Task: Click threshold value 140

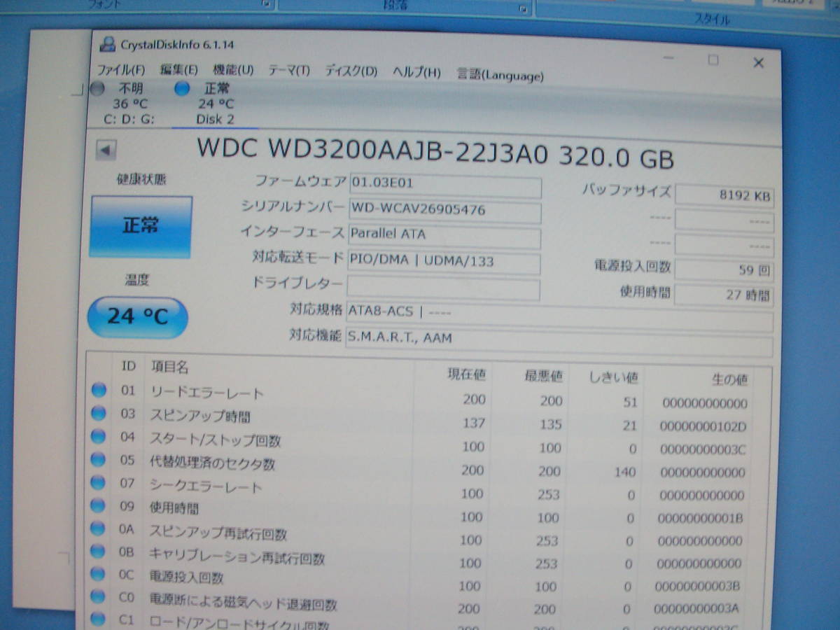Action: pyautogui.click(x=625, y=472)
